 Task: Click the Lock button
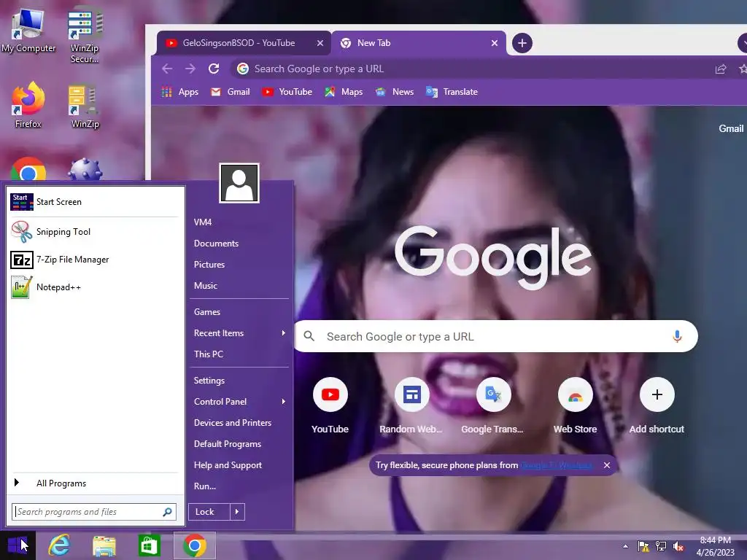coord(209,512)
